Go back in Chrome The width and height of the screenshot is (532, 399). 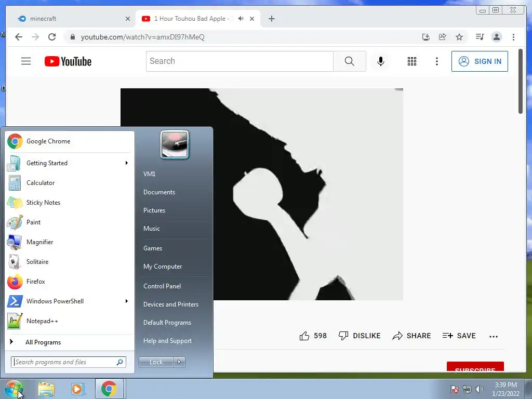[19, 37]
